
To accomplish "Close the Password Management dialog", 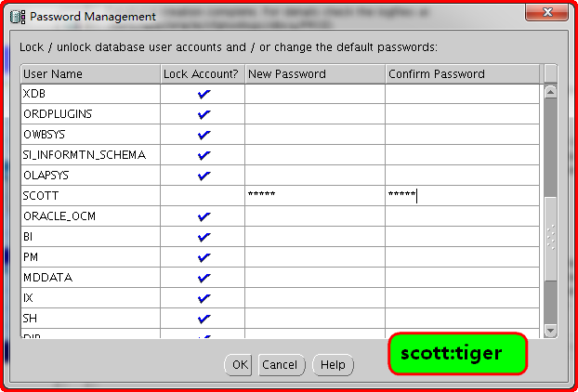I will pyautogui.click(x=546, y=14).
